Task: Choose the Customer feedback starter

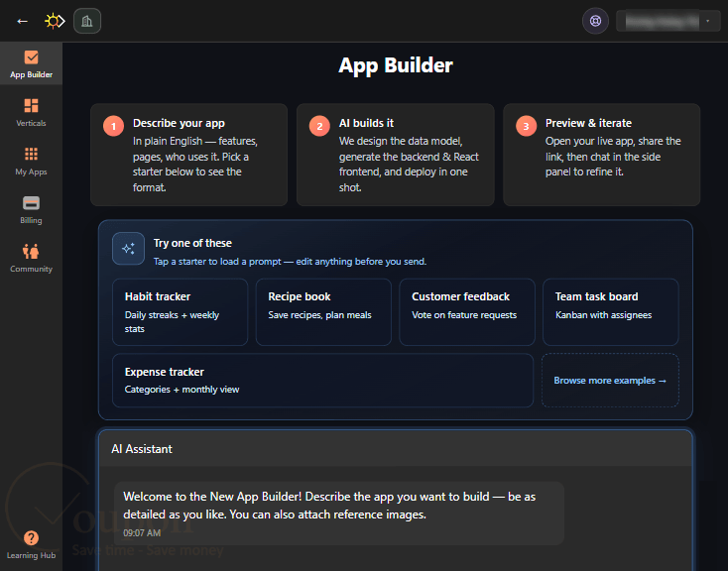Action: click(x=467, y=312)
